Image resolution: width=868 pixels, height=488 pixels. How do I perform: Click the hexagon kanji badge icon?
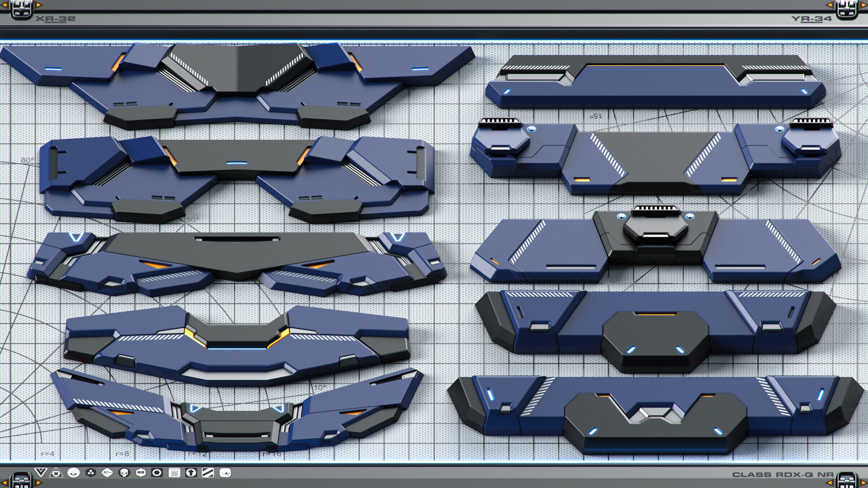coord(140,473)
